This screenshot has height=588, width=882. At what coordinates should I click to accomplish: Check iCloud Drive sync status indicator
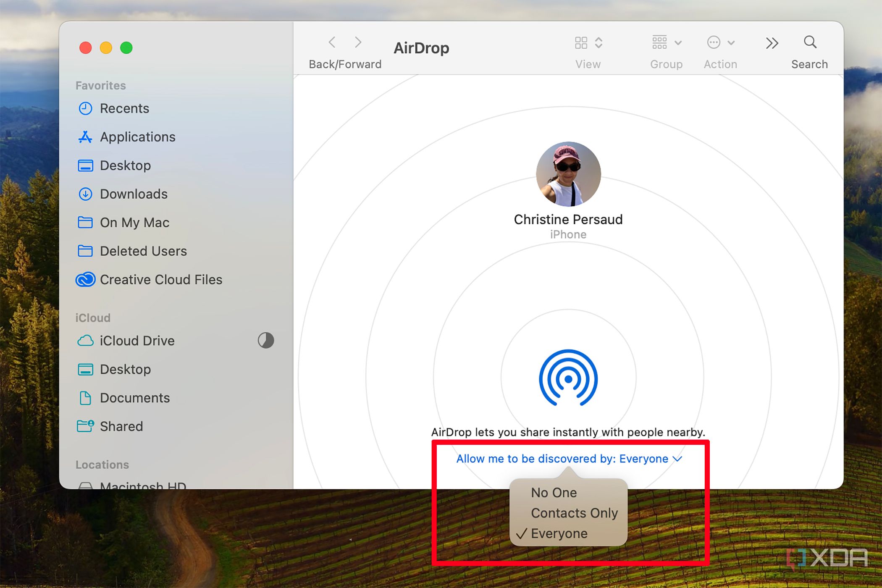266,341
